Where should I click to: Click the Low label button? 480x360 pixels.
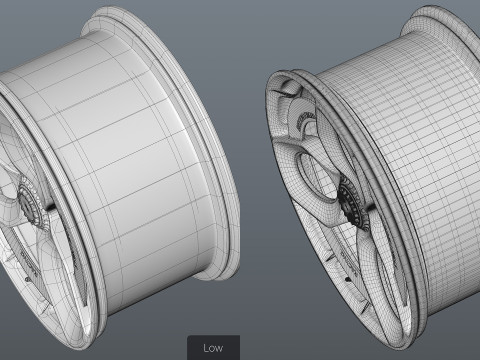(213, 348)
